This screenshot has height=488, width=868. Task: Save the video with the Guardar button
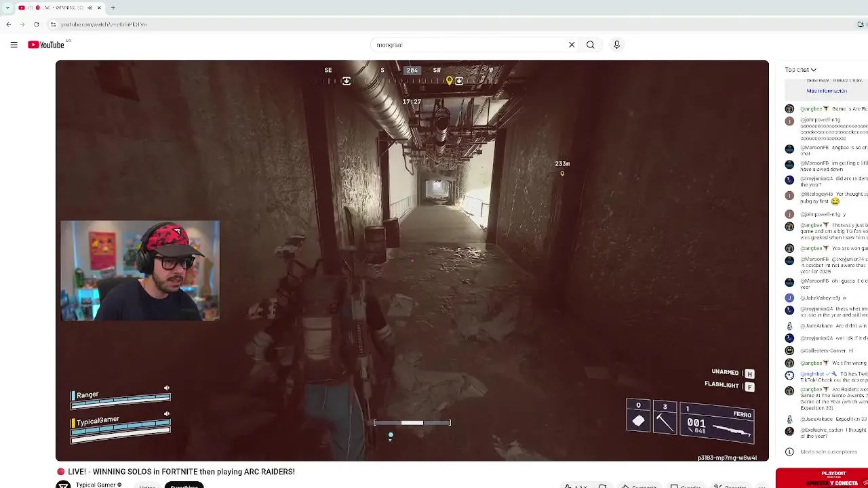click(686, 486)
